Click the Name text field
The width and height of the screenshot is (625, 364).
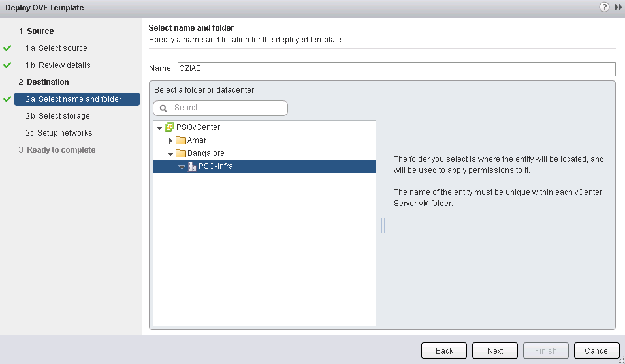[395, 68]
